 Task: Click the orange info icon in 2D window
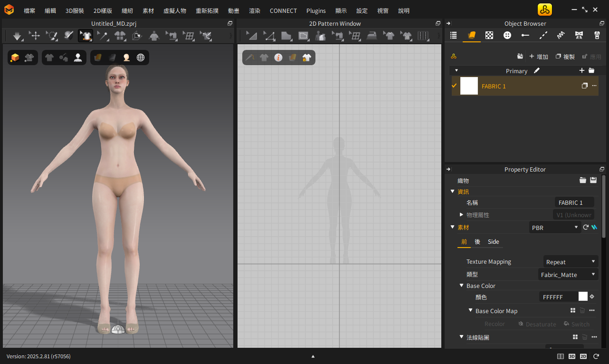click(x=278, y=58)
